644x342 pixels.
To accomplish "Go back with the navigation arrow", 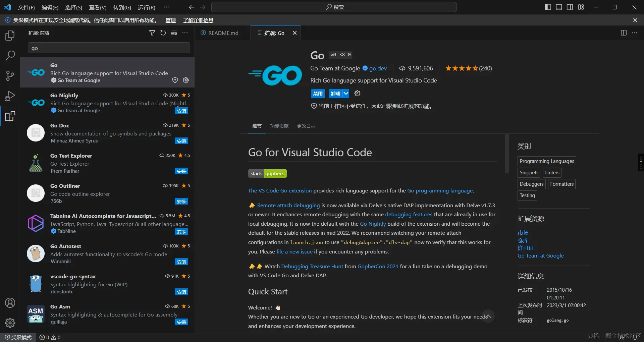I will click(x=192, y=7).
